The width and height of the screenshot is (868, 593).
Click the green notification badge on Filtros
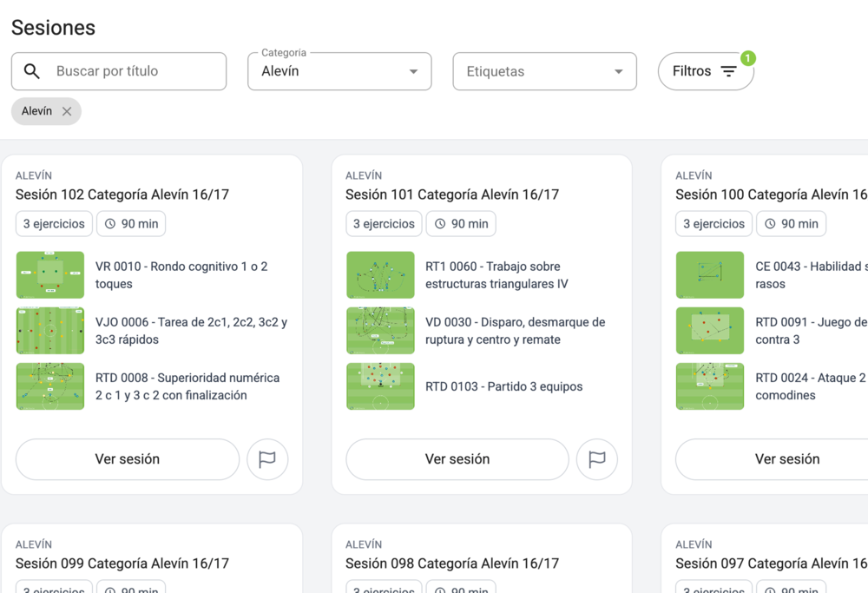747,56
